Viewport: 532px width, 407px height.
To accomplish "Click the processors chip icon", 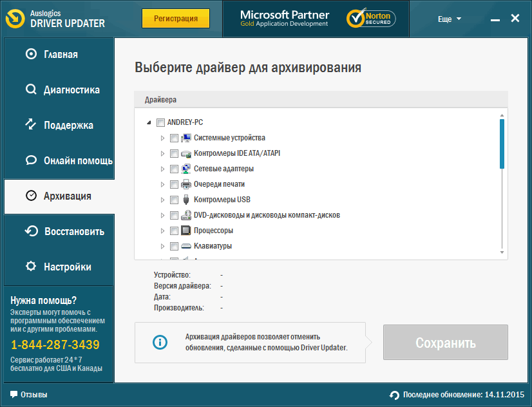I will click(186, 231).
